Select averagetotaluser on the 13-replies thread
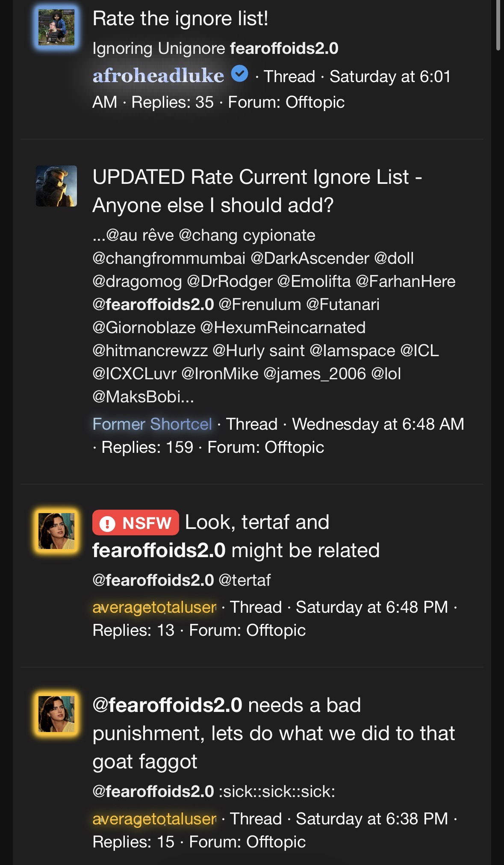The width and height of the screenshot is (504, 865). tap(154, 607)
